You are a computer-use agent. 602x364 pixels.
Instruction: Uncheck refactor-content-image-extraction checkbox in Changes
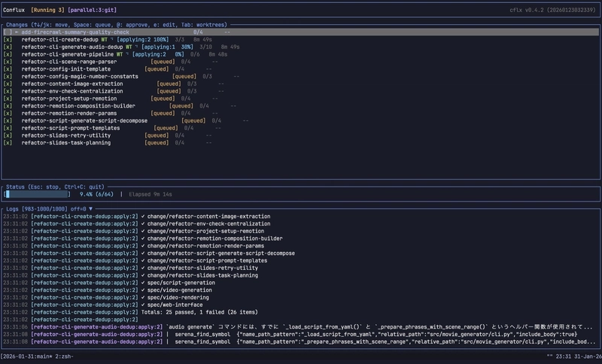[8, 83]
